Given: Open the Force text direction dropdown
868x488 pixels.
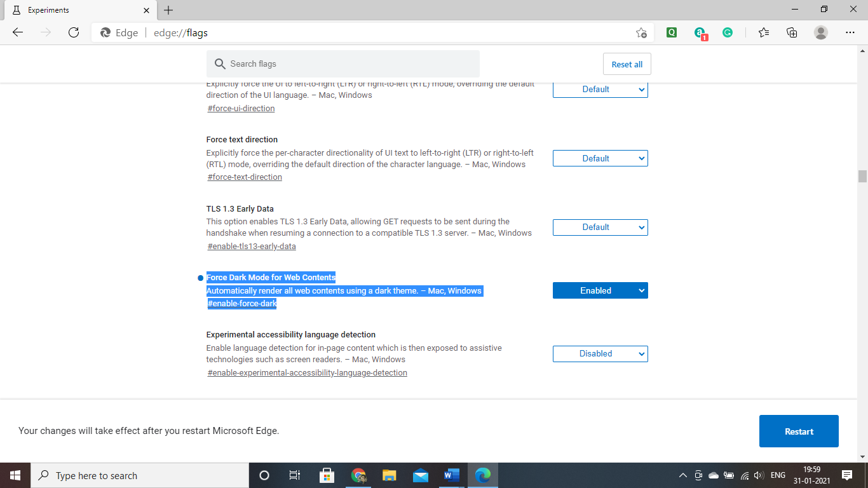Looking at the screenshot, I should 600,158.
